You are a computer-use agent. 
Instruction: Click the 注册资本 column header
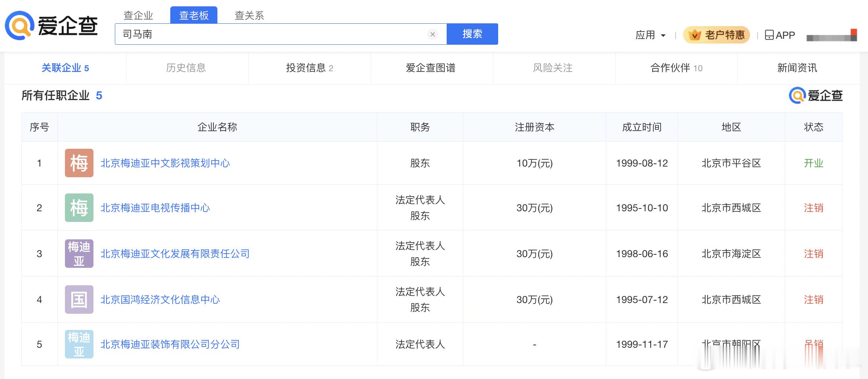(x=535, y=127)
